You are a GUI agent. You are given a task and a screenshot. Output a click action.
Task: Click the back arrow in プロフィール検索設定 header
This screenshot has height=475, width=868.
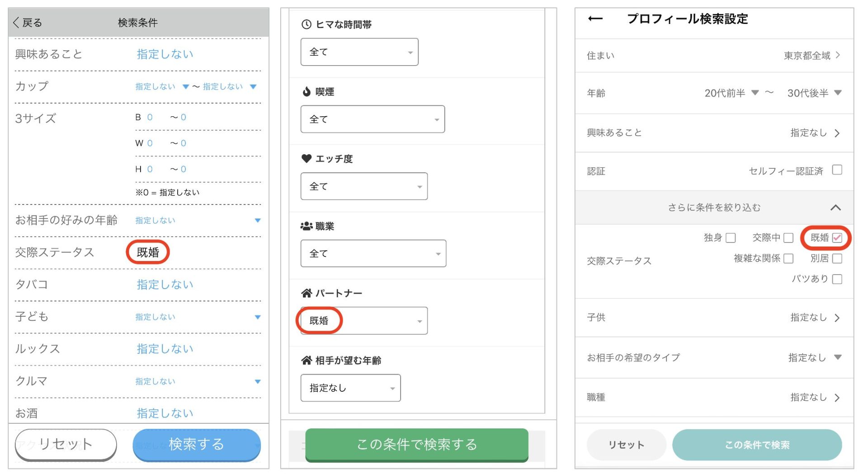(x=595, y=19)
